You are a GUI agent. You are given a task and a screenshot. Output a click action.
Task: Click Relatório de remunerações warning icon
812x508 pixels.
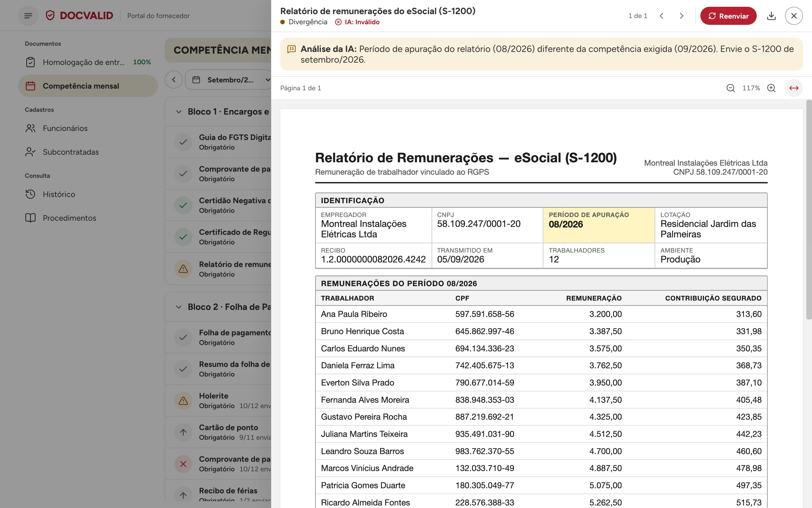pyautogui.click(x=183, y=269)
